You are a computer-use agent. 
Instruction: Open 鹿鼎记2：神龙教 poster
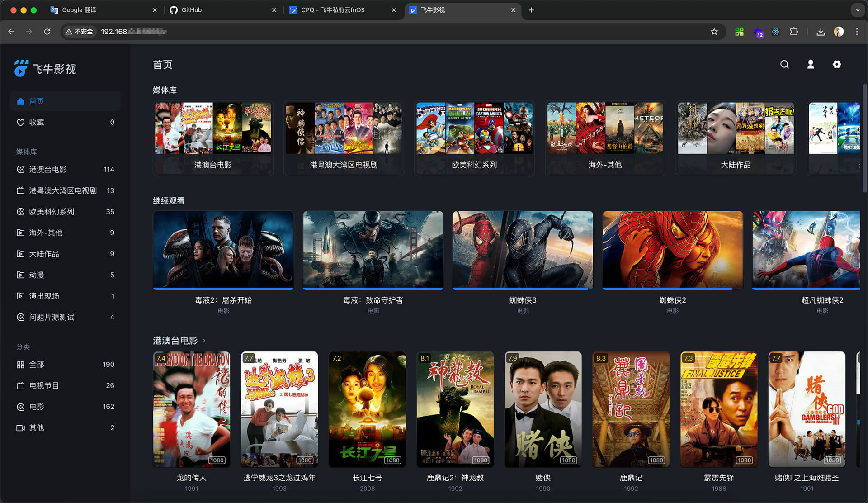point(455,409)
